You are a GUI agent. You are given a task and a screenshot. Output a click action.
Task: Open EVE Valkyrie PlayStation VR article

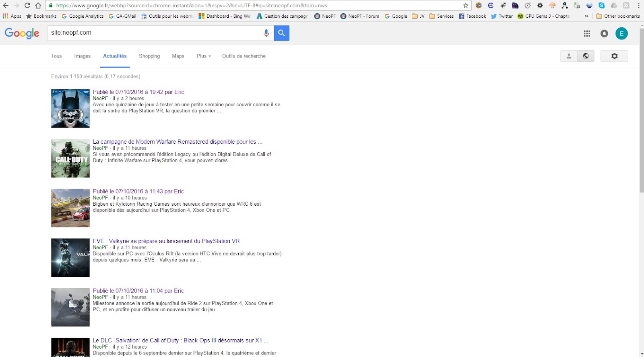[x=166, y=241]
